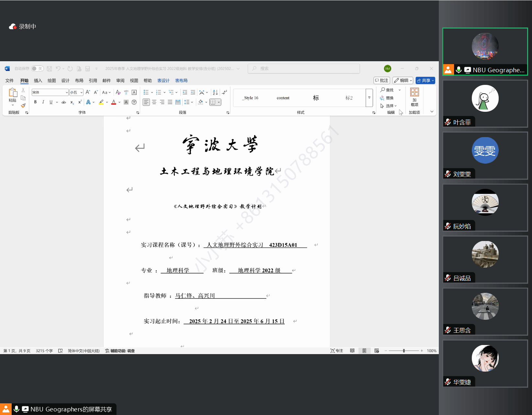Increase the paragraph indent
This screenshot has width=532, height=415.
pos(193,92)
